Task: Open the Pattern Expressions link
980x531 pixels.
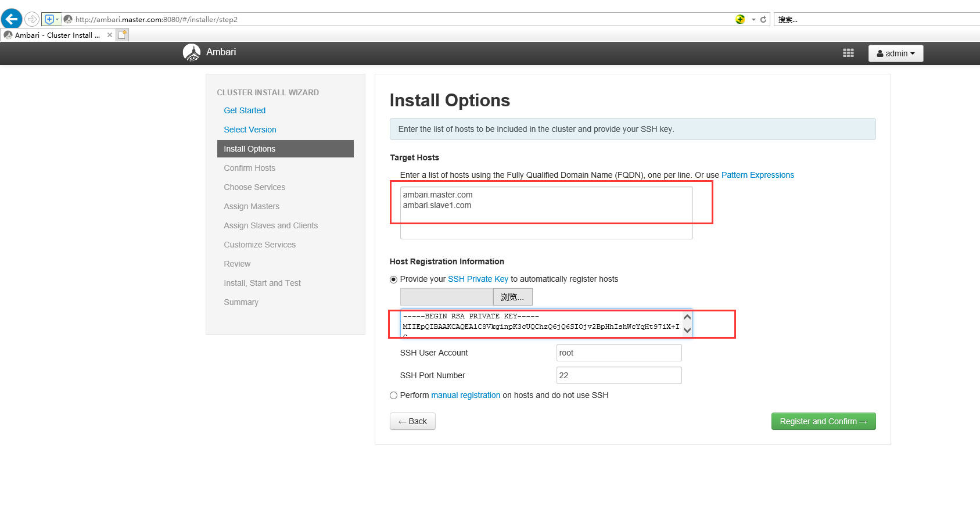Action: pyautogui.click(x=758, y=175)
